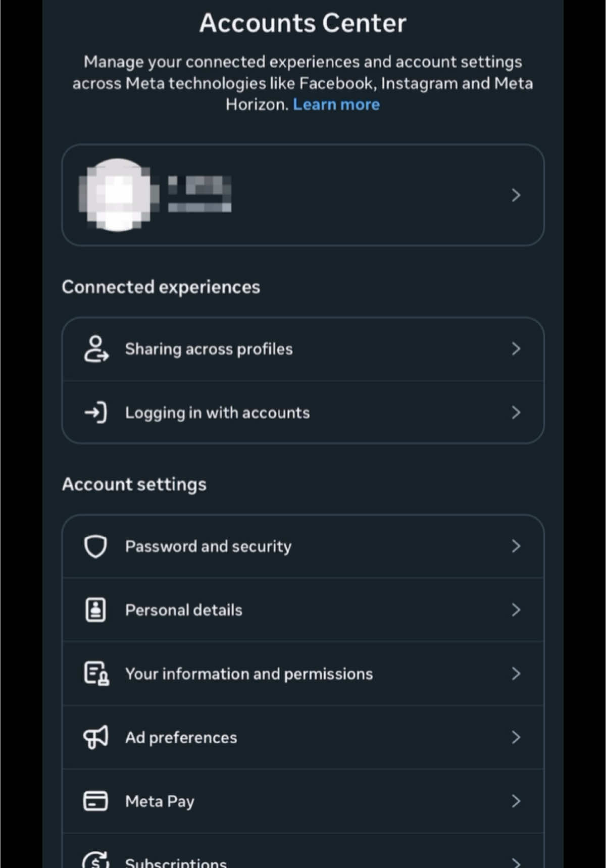Click the Meta Pay credit card icon
This screenshot has width=606, height=868.
click(95, 801)
